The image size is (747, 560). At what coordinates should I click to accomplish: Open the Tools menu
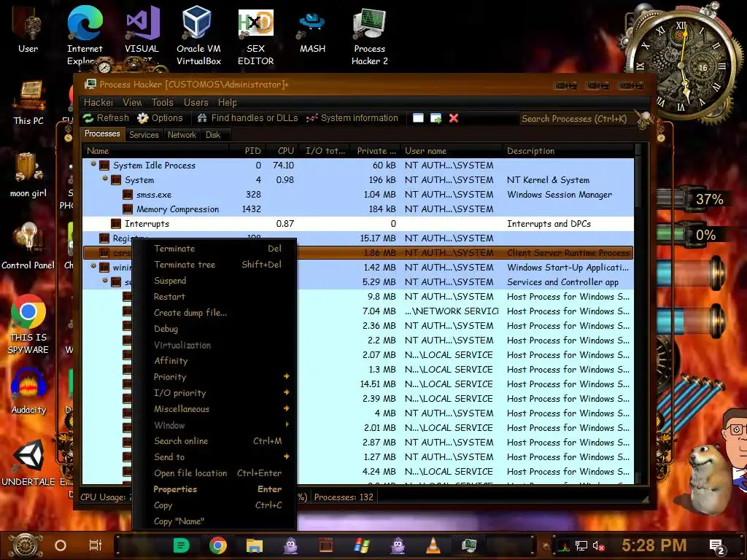coord(163,102)
